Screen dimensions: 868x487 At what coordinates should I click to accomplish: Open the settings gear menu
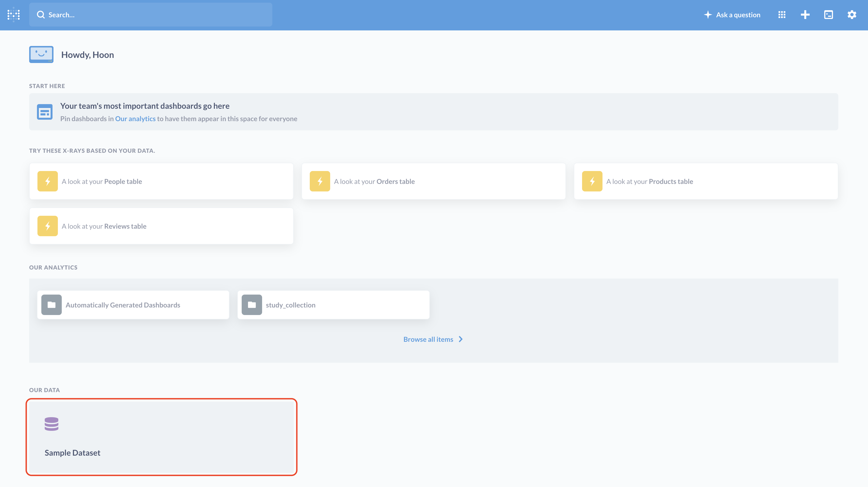pyautogui.click(x=852, y=15)
